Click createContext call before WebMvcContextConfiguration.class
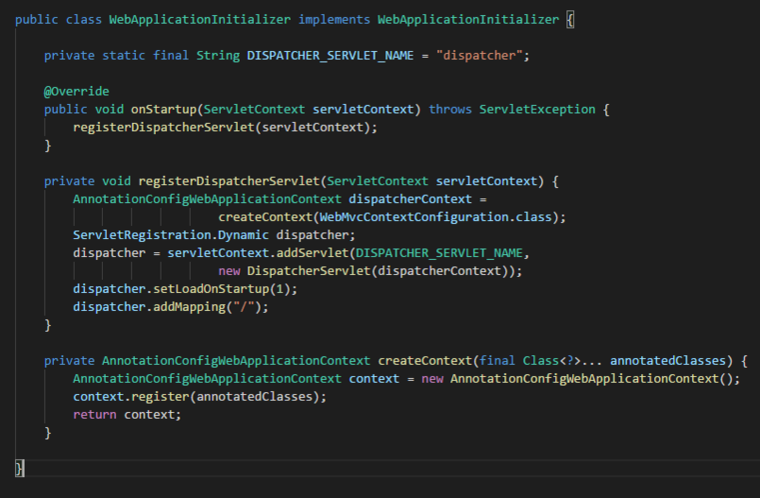 point(265,217)
